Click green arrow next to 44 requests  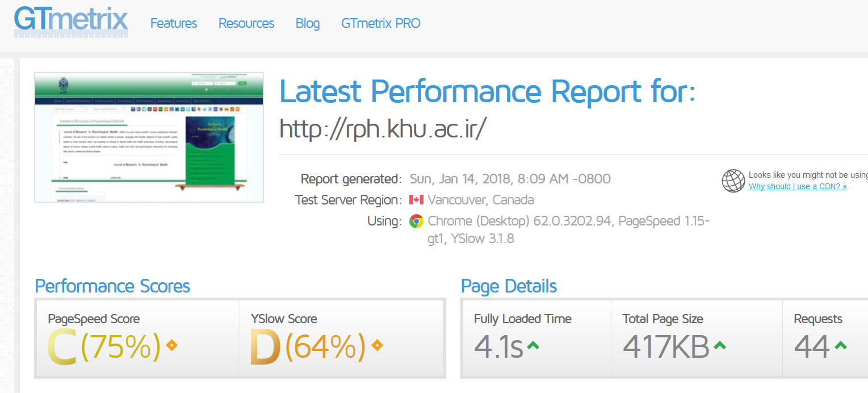pos(841,345)
